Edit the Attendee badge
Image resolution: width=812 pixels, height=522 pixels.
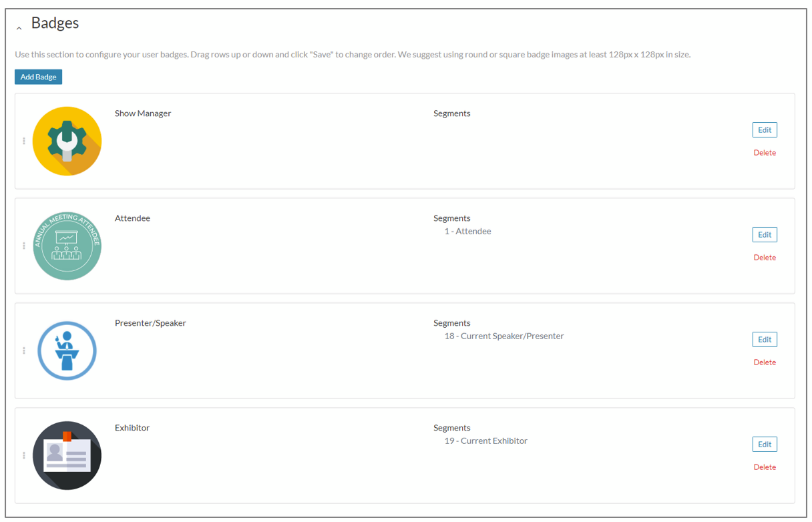coord(765,235)
